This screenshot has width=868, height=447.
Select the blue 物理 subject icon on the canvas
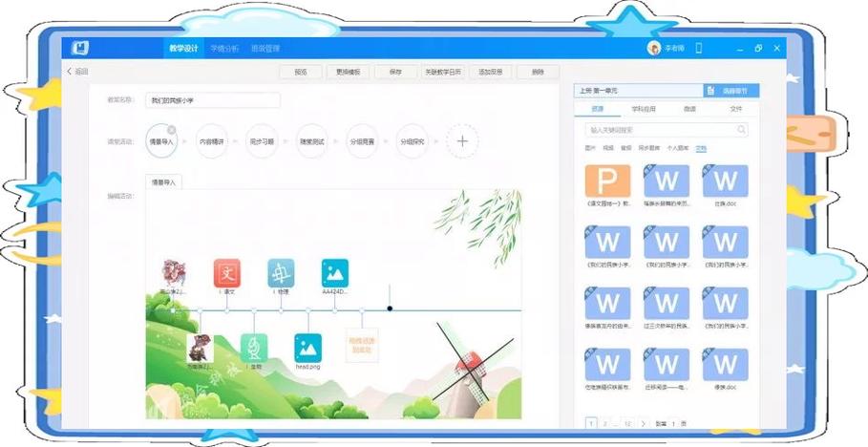click(281, 273)
